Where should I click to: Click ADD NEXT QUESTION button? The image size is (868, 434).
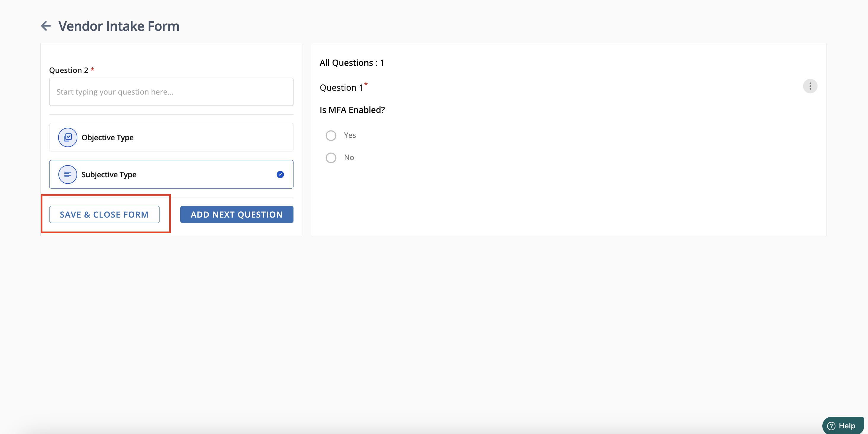pos(237,215)
